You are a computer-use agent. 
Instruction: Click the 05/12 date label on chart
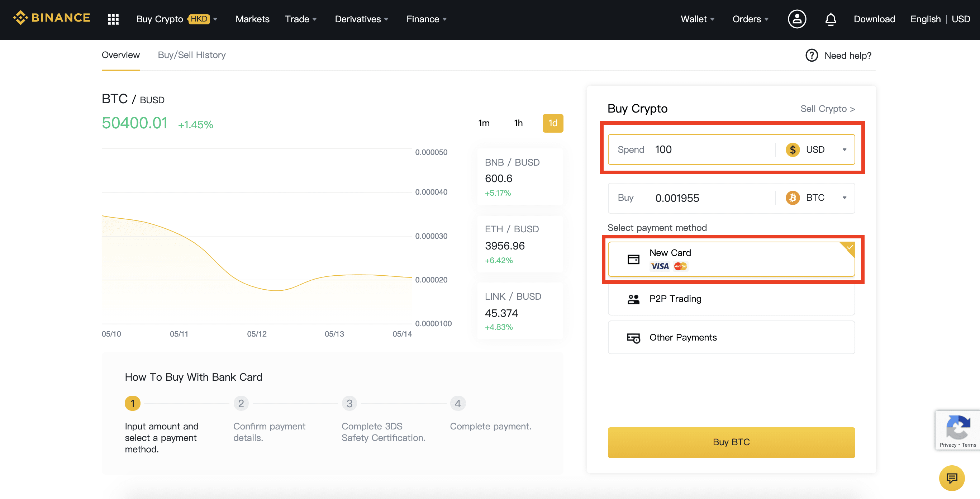256,334
